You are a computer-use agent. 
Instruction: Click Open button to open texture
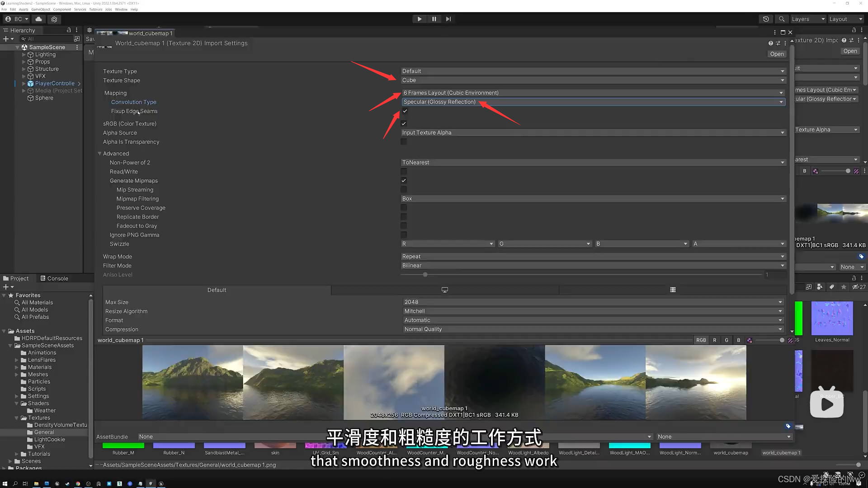pos(777,53)
